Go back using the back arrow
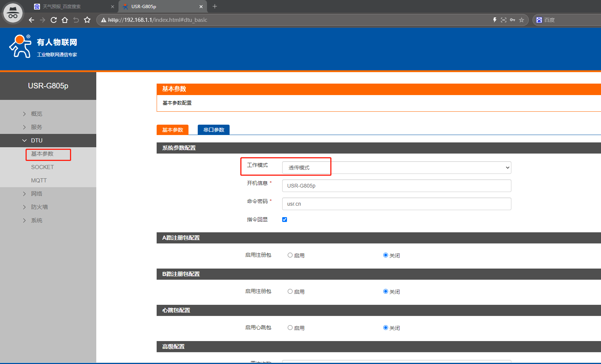Viewport: 601px width, 364px height. [31, 20]
